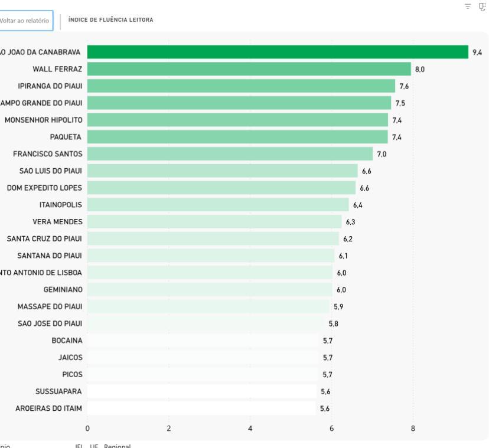Click the Santa Cruz do Piaui label

44,239
